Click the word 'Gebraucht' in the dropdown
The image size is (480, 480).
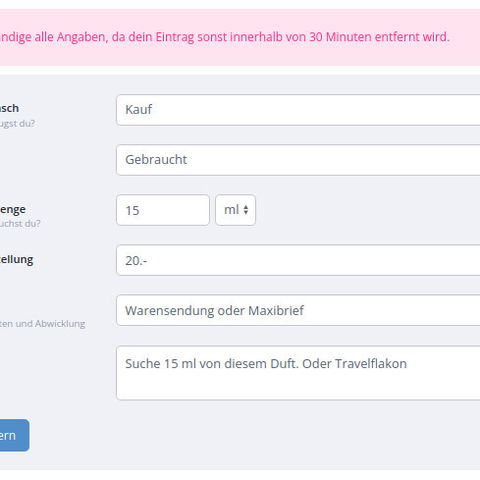[156, 160]
